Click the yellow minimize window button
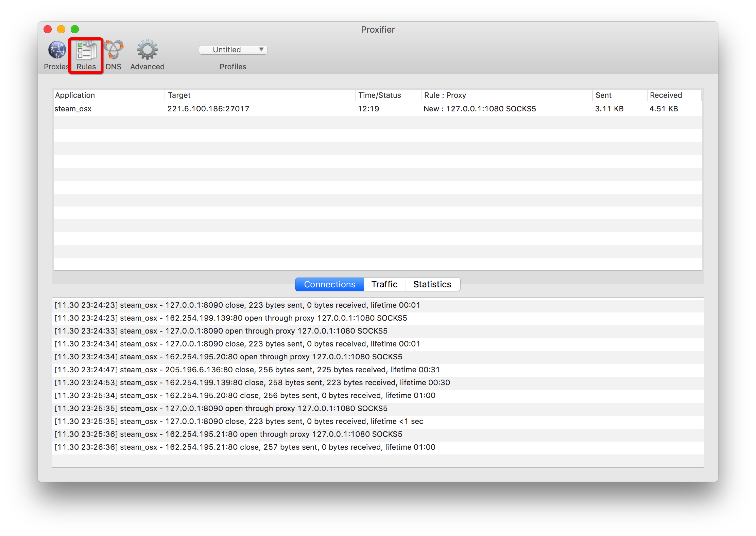Viewport: 756px width, 536px height. tap(61, 29)
